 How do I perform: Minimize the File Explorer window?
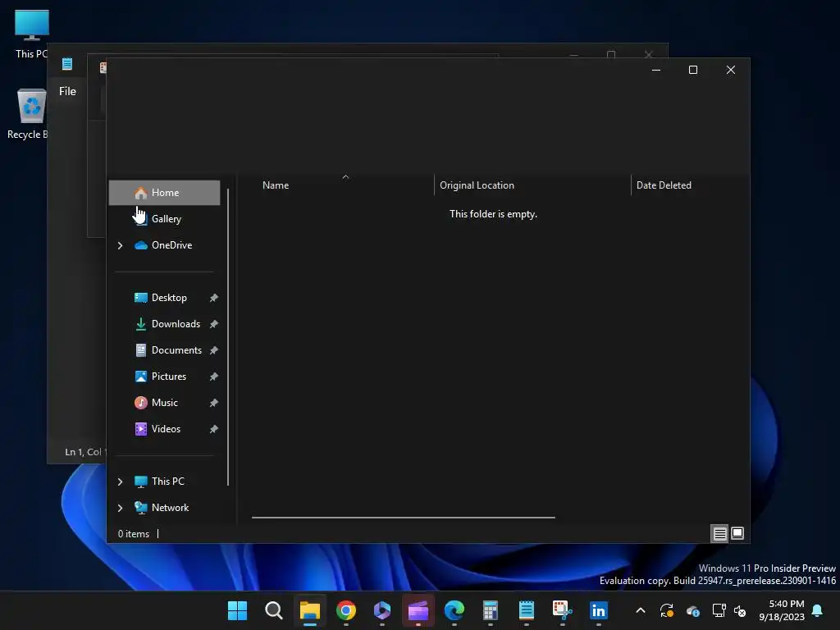pos(656,71)
